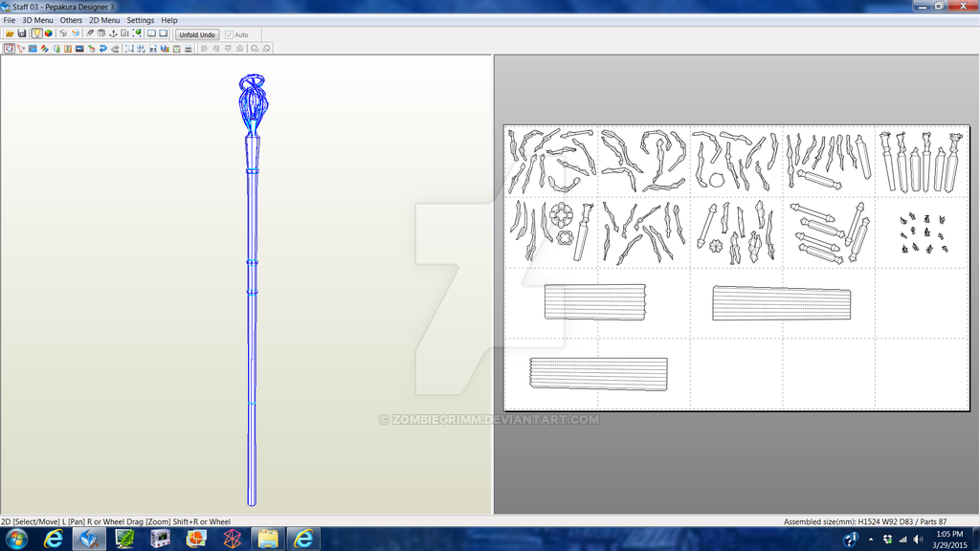Select the bottom-left striped shaft piece

coord(598,374)
